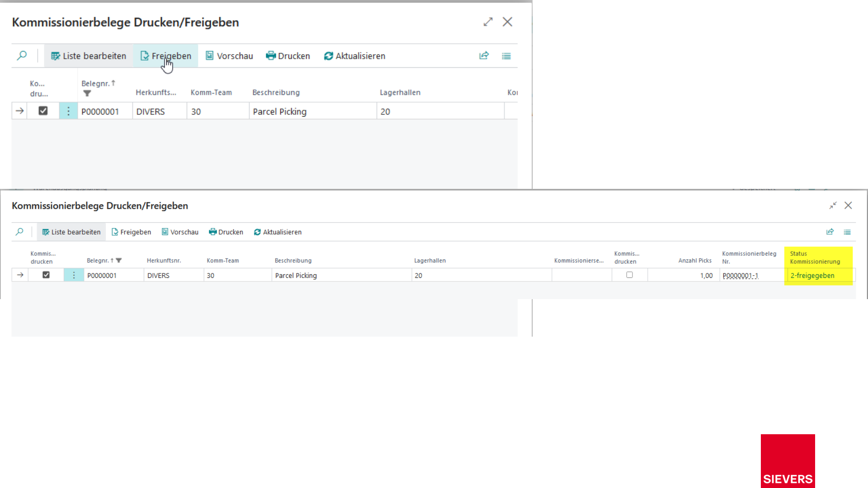Close the lower Kommissionierbelege window
Viewport: 868px width, 488px height.
click(848, 205)
